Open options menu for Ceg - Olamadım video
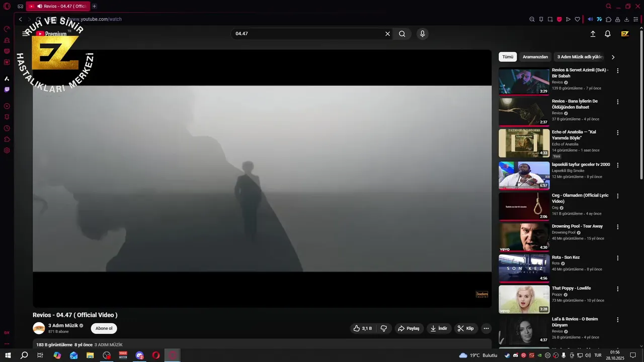The height and width of the screenshot is (362, 644). tap(618, 196)
